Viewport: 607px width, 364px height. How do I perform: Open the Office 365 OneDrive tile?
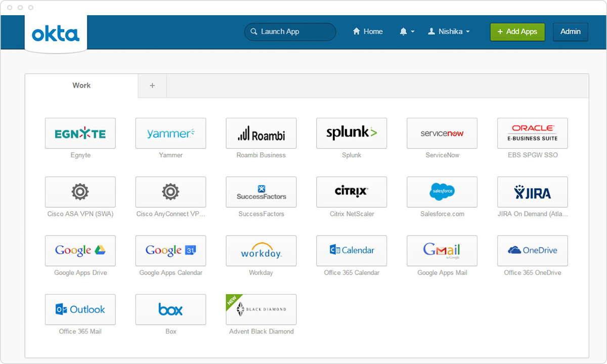[x=532, y=251]
